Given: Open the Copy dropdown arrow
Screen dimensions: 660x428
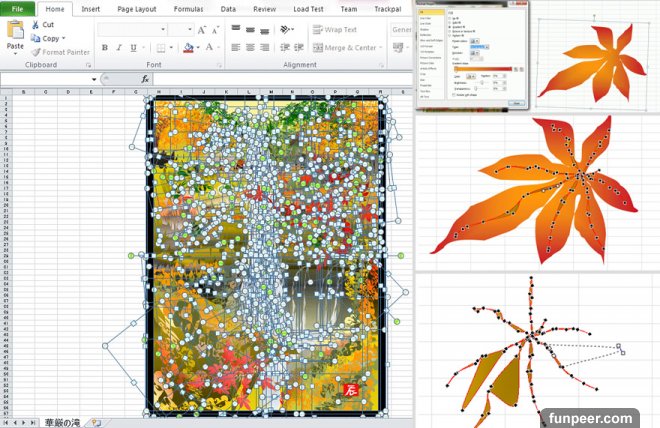Looking at the screenshot, I should (64, 38).
